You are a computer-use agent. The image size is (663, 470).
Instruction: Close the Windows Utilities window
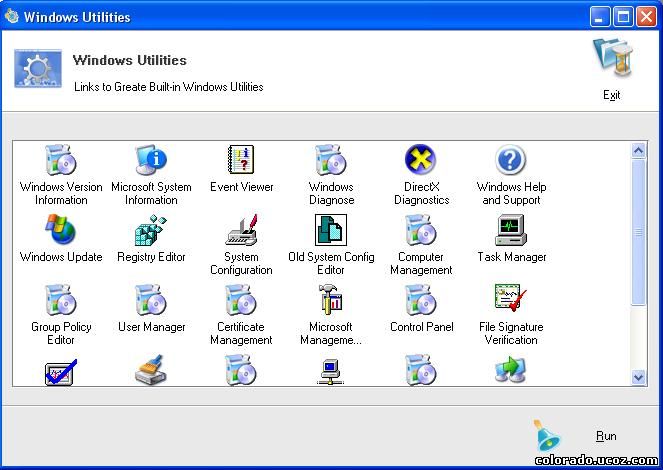tap(647, 17)
